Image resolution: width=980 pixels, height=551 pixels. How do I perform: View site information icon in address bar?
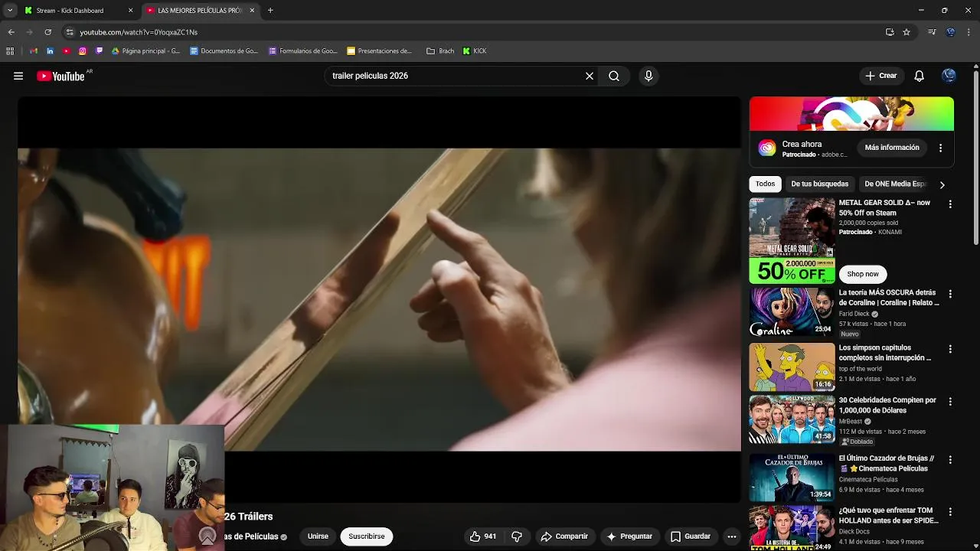tap(70, 32)
